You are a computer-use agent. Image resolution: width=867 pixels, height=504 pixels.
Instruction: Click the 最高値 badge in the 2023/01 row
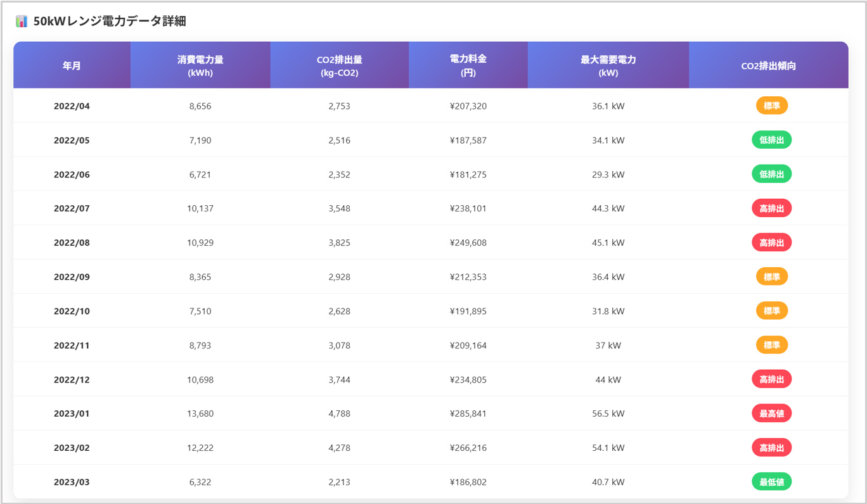[771, 413]
